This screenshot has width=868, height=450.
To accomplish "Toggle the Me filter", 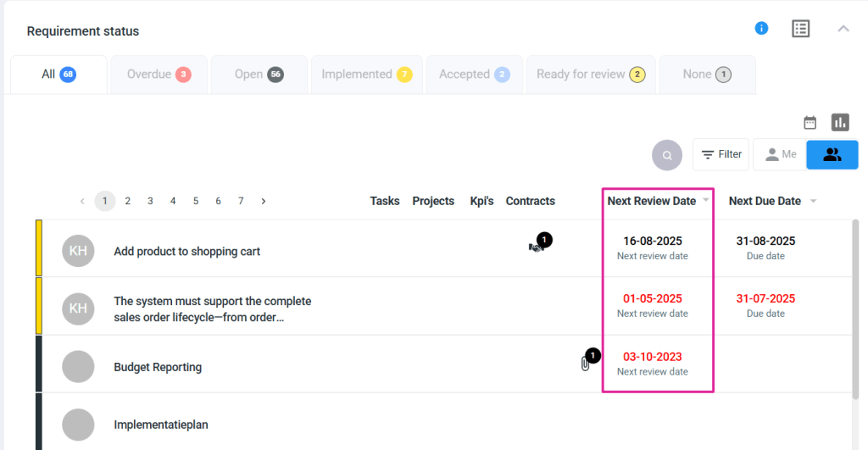I will (780, 155).
